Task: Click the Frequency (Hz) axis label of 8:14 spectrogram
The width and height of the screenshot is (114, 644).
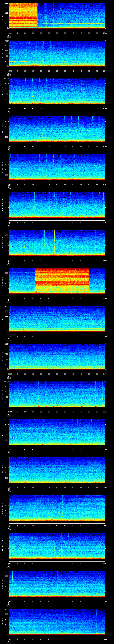Action: pyautogui.click(x=3, y=16)
